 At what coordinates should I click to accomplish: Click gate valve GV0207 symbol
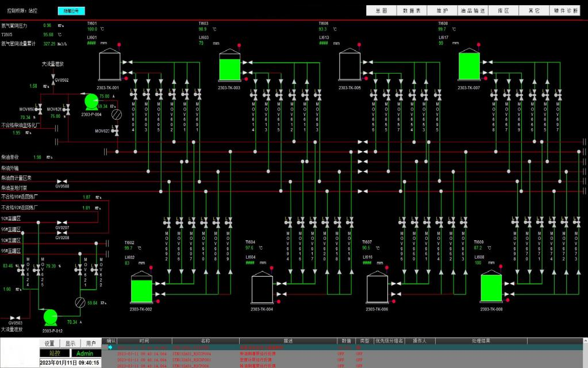[x=62, y=223]
